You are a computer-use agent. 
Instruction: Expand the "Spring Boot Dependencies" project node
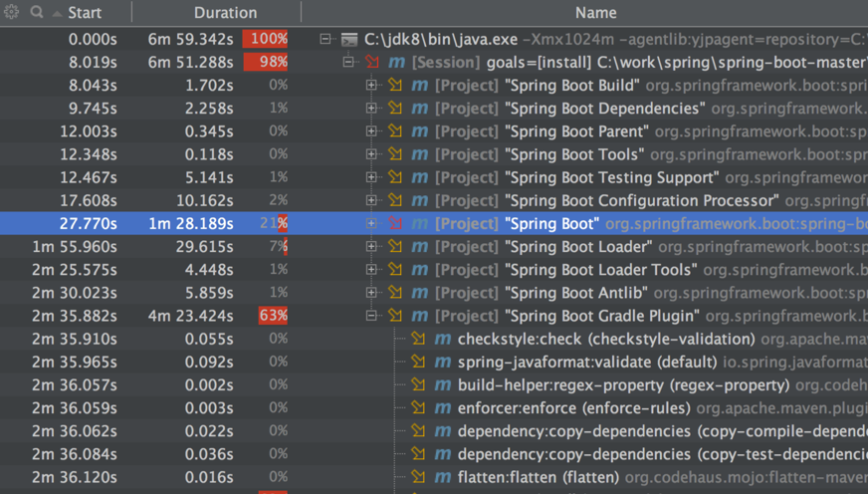(x=371, y=108)
